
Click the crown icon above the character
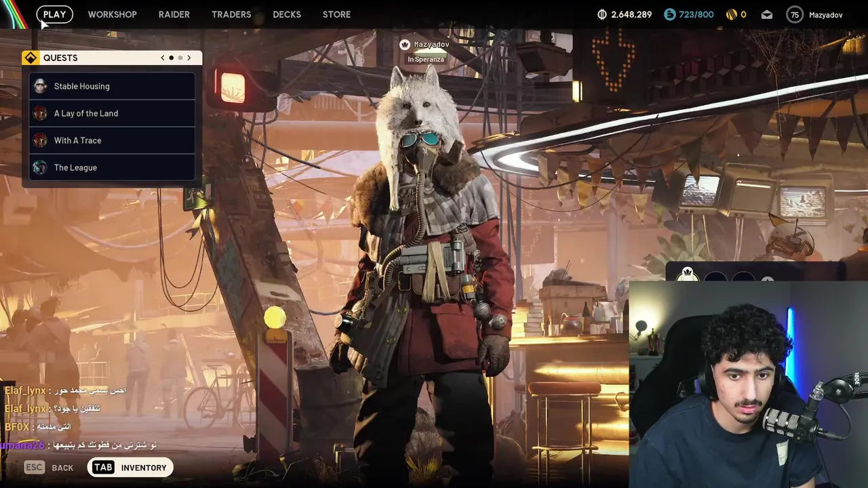pyautogui.click(x=405, y=45)
